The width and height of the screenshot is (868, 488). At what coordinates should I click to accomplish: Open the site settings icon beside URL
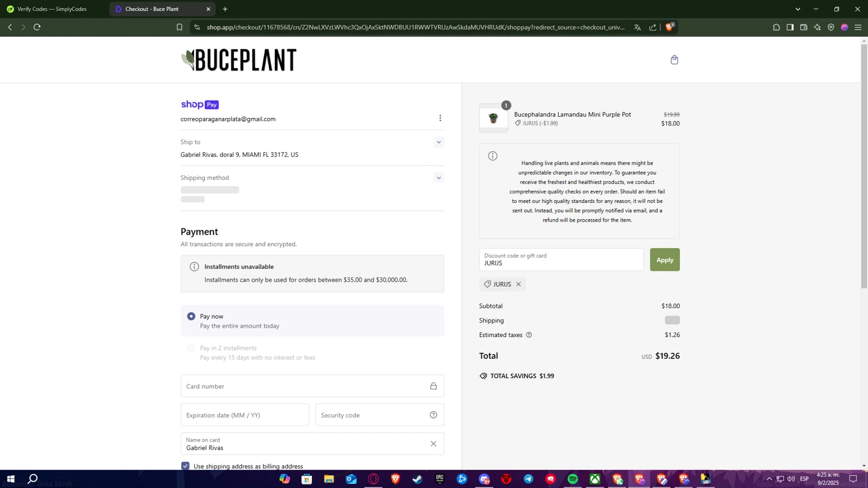[197, 27]
